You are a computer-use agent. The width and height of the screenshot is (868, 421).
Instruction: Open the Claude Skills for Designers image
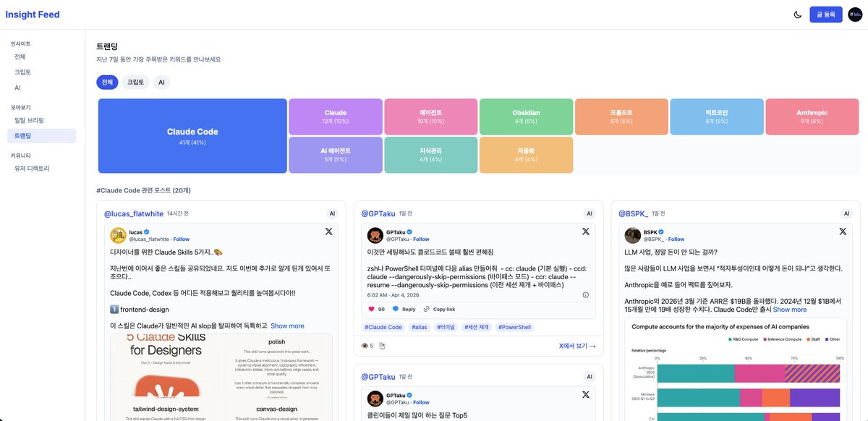coord(221,377)
